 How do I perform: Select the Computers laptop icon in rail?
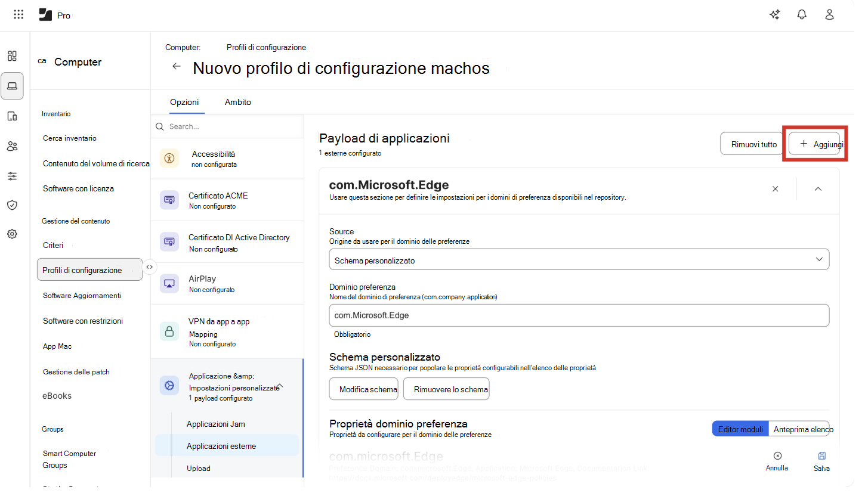pyautogui.click(x=12, y=86)
